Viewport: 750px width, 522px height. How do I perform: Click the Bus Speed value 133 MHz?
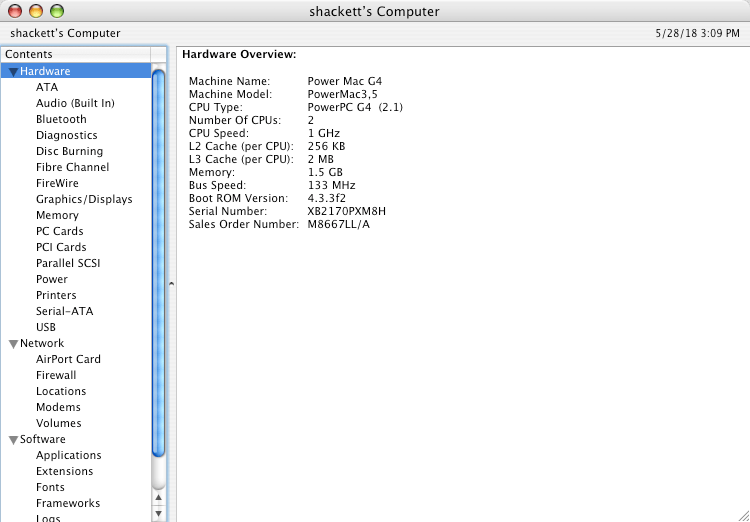[331, 185]
